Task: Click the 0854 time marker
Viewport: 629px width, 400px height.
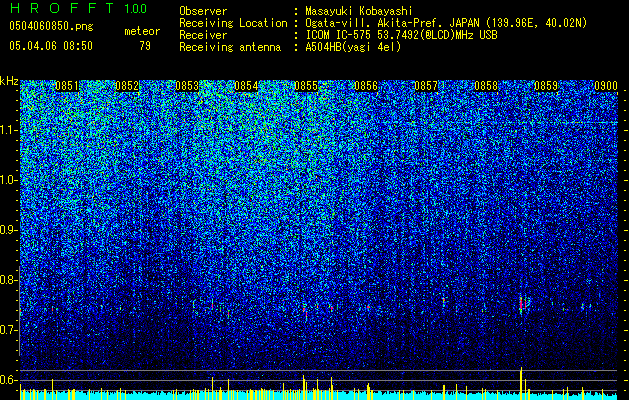Action: tap(246, 86)
